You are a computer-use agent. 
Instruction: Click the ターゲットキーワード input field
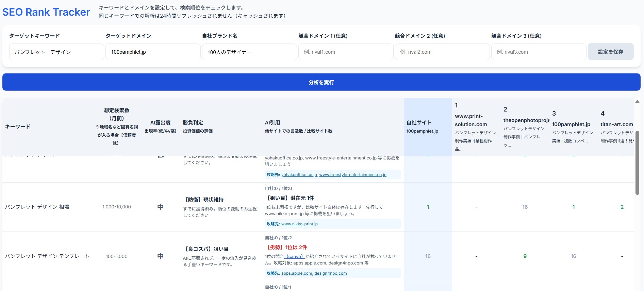click(x=56, y=52)
